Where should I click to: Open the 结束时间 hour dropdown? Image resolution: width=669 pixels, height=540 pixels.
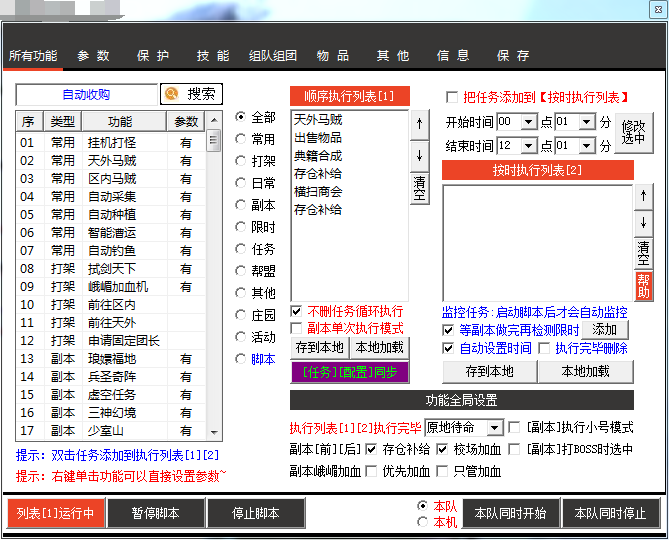click(x=529, y=146)
